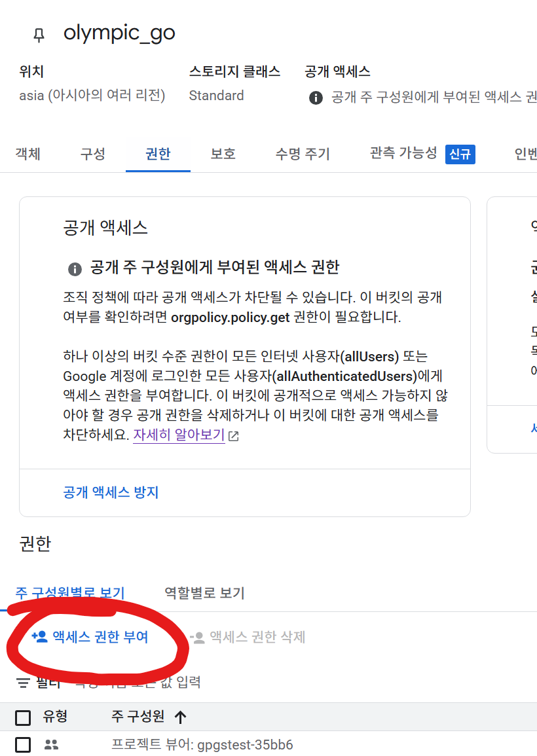The image size is (537, 756).
Task: Switch to the 구성 tab
Action: tap(92, 154)
